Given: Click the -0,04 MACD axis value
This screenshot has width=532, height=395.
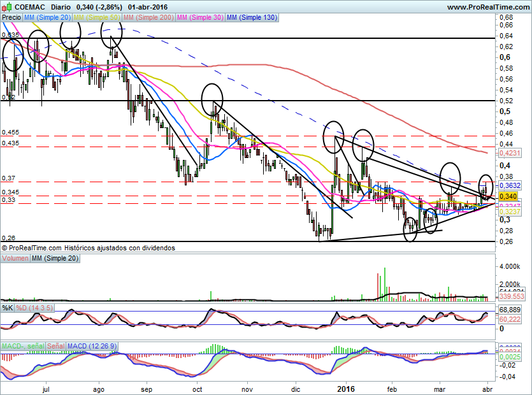Looking at the screenshot, I should pos(508,377).
